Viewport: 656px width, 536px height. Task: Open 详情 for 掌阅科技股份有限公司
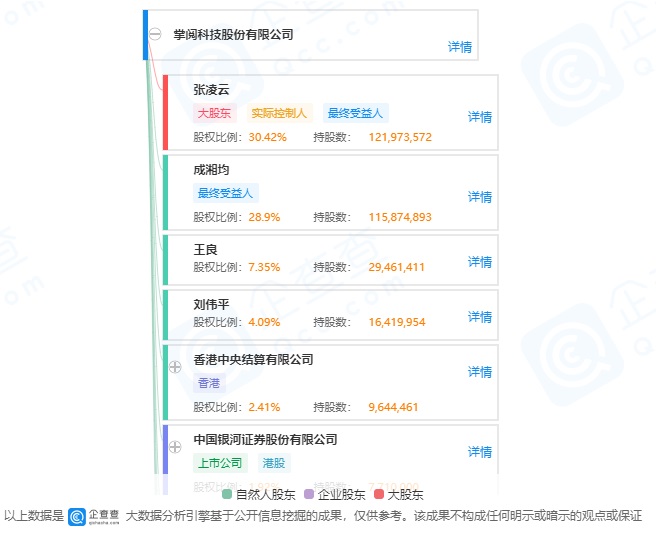(x=460, y=47)
